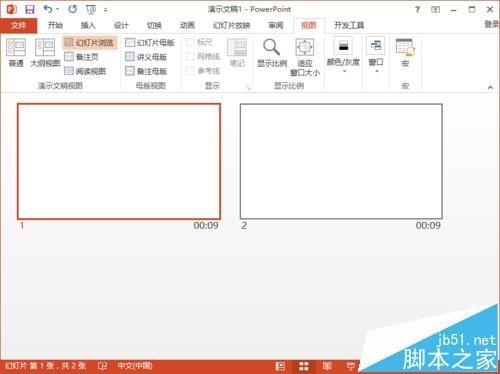This screenshot has width=500, height=374.
Task: Save the presentation with the floppy disk icon
Action: click(x=30, y=9)
